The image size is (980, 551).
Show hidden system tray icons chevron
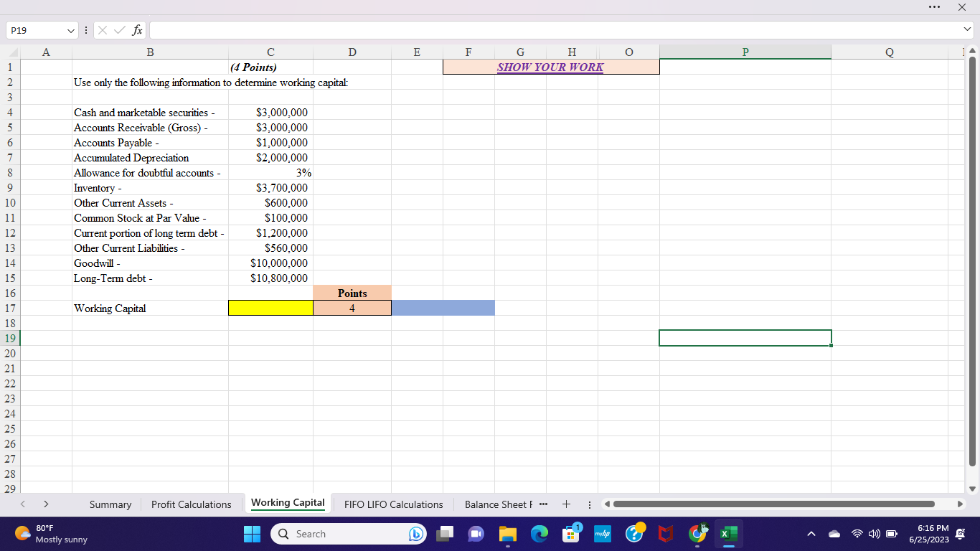(811, 534)
